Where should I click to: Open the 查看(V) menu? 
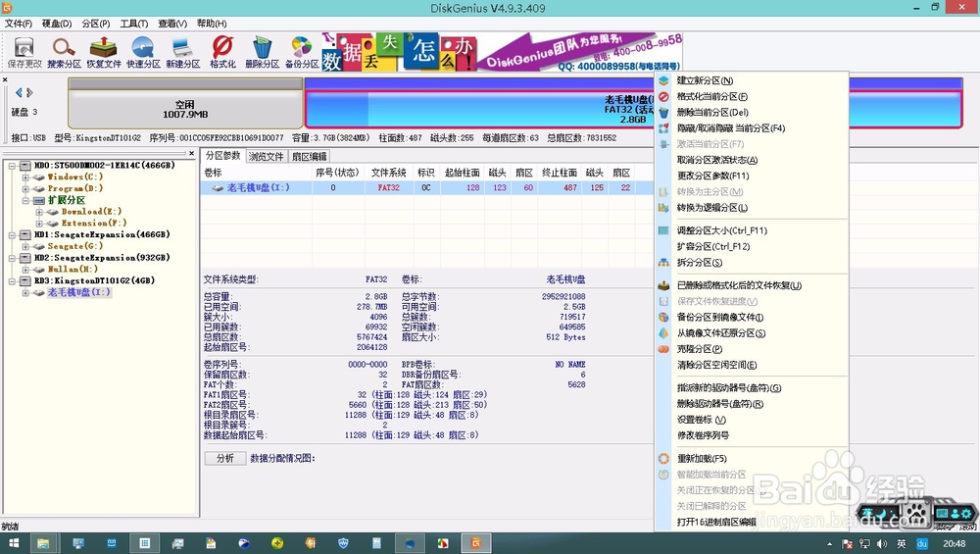click(x=172, y=24)
